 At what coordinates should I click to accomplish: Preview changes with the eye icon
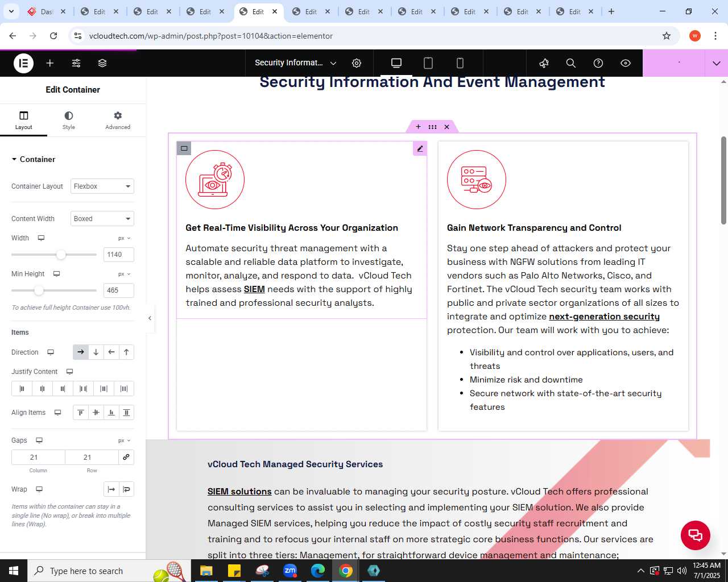coord(626,63)
